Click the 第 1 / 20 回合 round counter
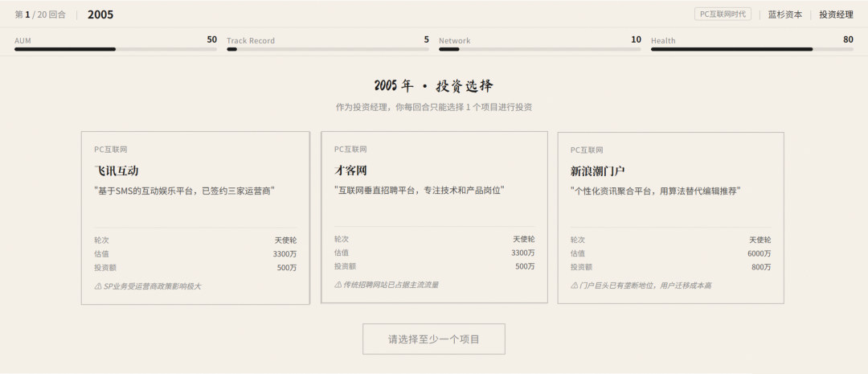 point(40,14)
